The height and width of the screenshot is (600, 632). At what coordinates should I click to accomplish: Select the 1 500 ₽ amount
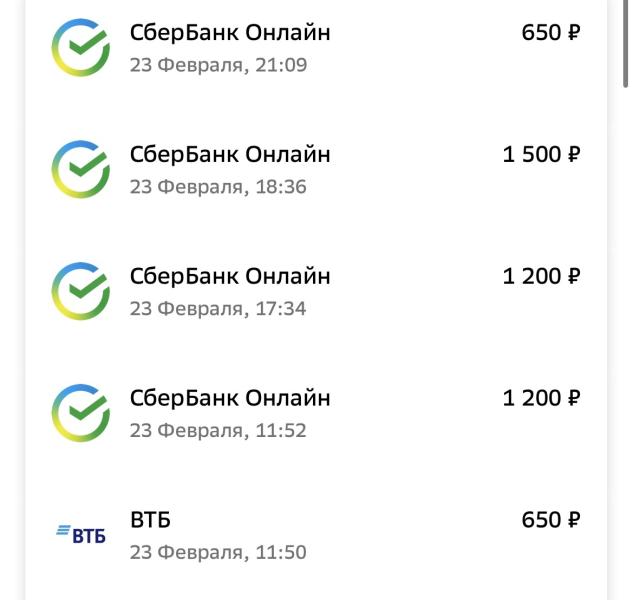click(542, 154)
